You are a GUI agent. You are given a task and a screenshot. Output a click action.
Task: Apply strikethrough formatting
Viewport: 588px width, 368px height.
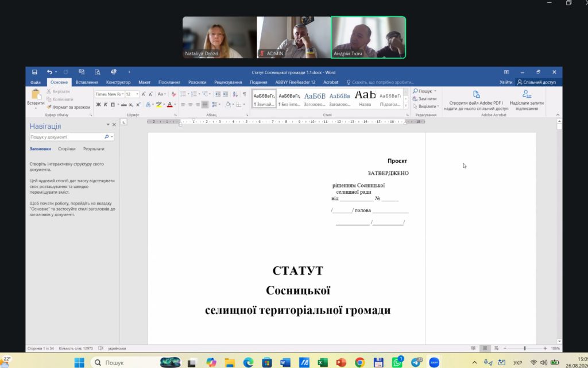click(x=124, y=105)
